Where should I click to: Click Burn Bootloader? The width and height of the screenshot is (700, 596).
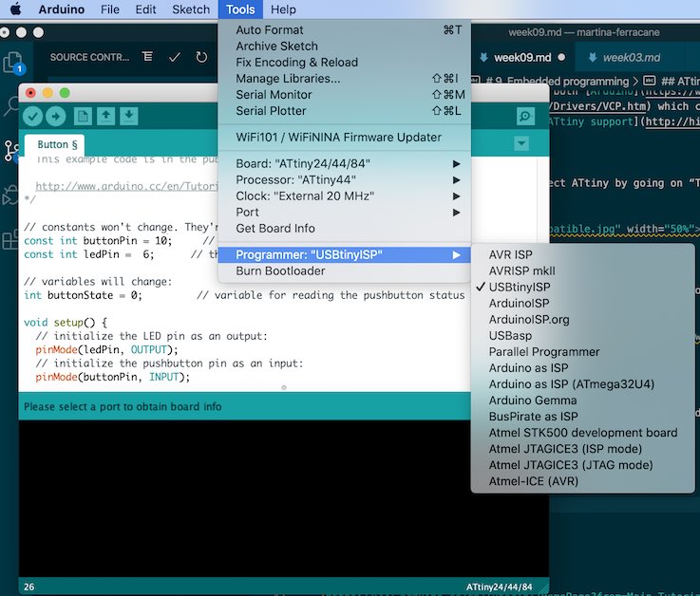344,270
